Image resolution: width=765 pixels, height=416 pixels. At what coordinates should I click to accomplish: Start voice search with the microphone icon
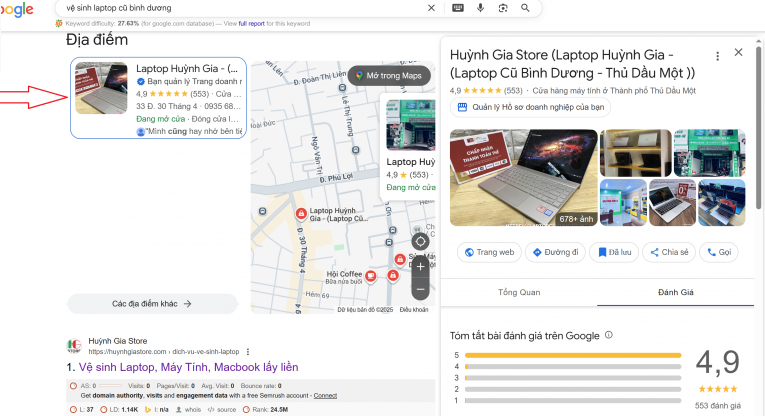pos(481,8)
